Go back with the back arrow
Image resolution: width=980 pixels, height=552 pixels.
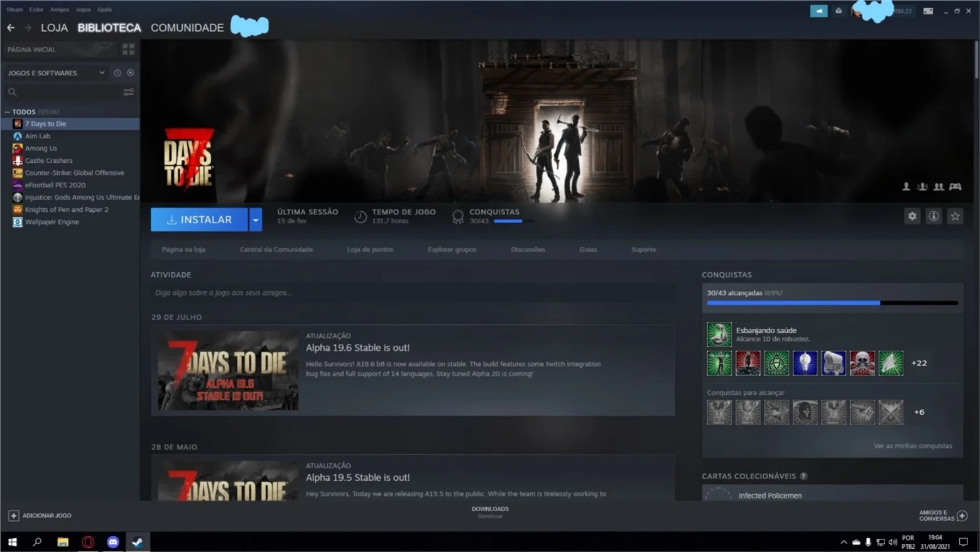[x=11, y=28]
